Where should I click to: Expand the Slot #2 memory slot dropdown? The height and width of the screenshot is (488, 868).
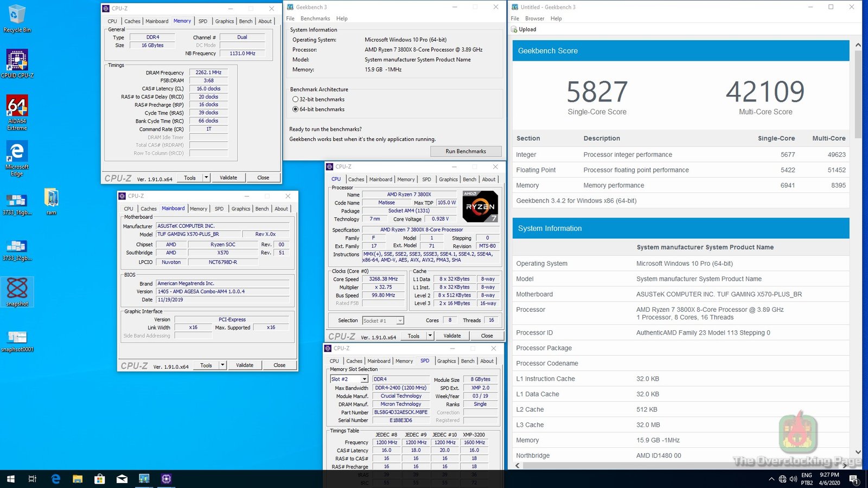pos(364,379)
